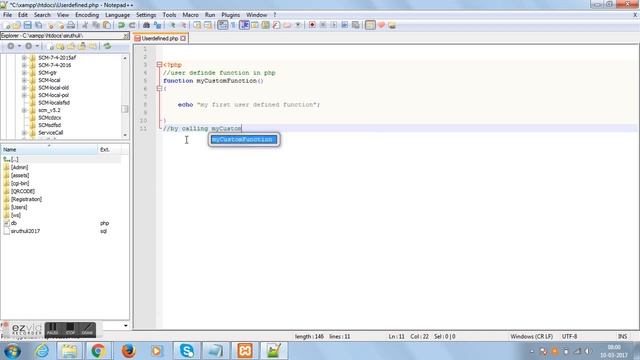
Task: Undo the last edit via toolbar
Action: 121,25
